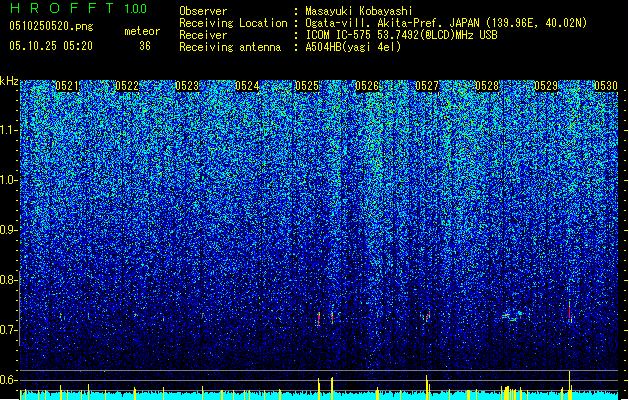The image size is (629, 400).
Task: Click the yellow intensity spike below 0527
Action: [427, 387]
